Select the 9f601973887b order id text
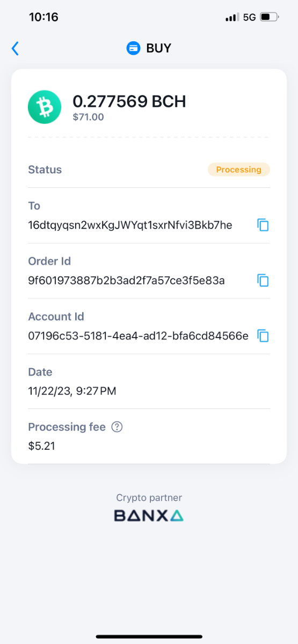Screen dimensions: 298x644 point(126,280)
